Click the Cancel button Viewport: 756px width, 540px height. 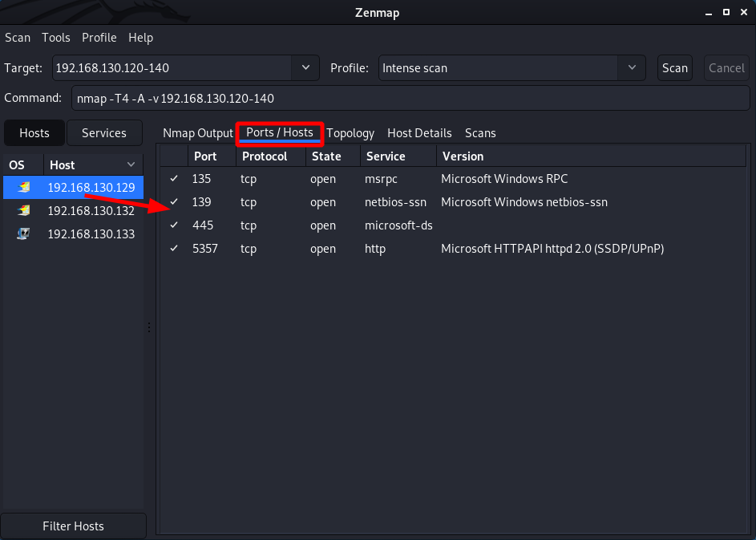[x=726, y=68]
